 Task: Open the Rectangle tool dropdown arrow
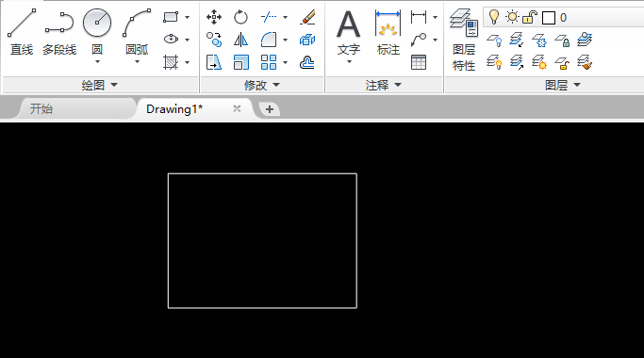click(x=188, y=17)
